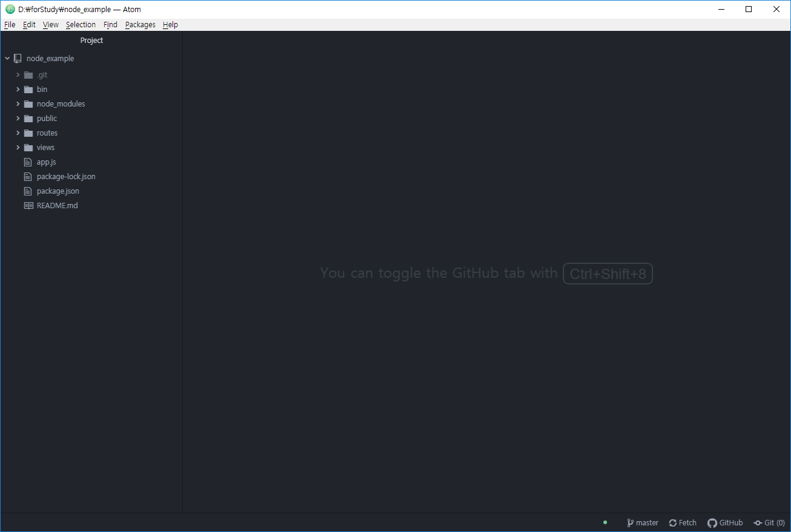Click the .git folder icon
Viewport: 791px width, 532px height.
point(28,74)
